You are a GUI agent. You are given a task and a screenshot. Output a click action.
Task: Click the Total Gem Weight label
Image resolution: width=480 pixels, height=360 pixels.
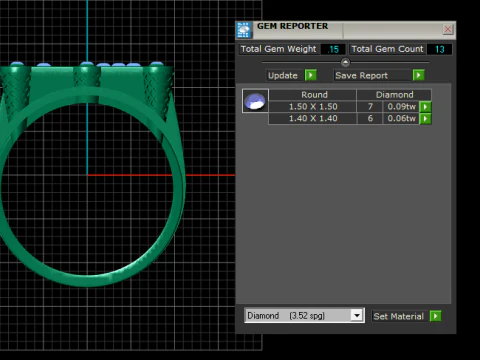(x=279, y=49)
